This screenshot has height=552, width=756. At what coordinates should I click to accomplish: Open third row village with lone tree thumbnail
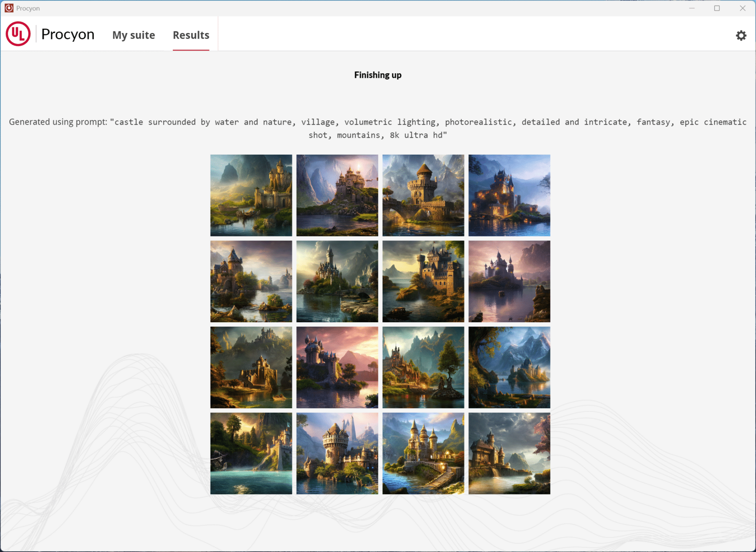pos(423,367)
